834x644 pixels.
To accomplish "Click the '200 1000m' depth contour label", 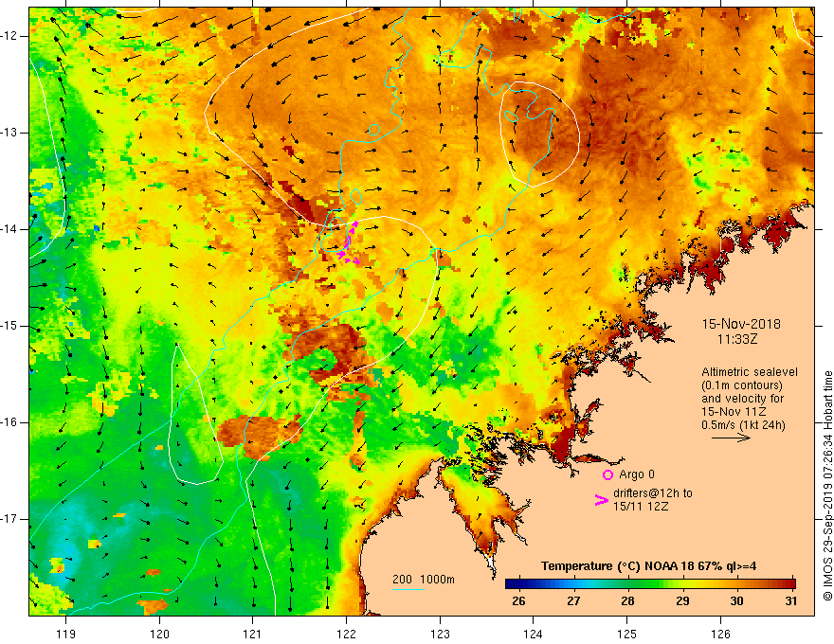I will (424, 580).
